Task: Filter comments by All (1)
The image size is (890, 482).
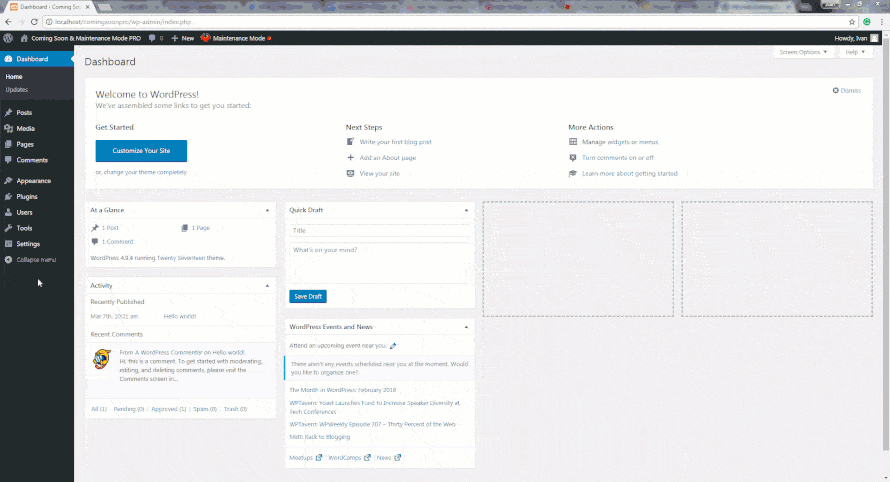Action: [x=99, y=409]
